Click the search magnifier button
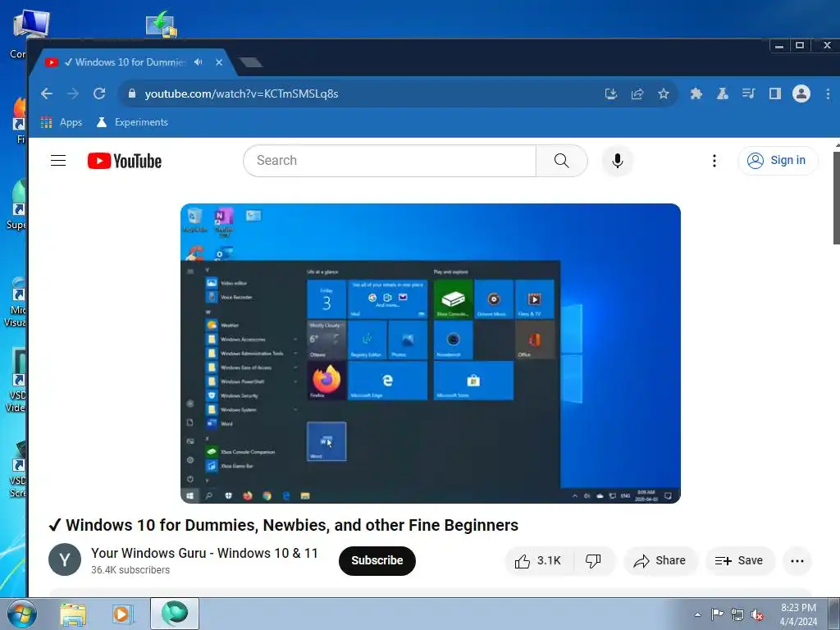840x630 pixels. pos(561,160)
